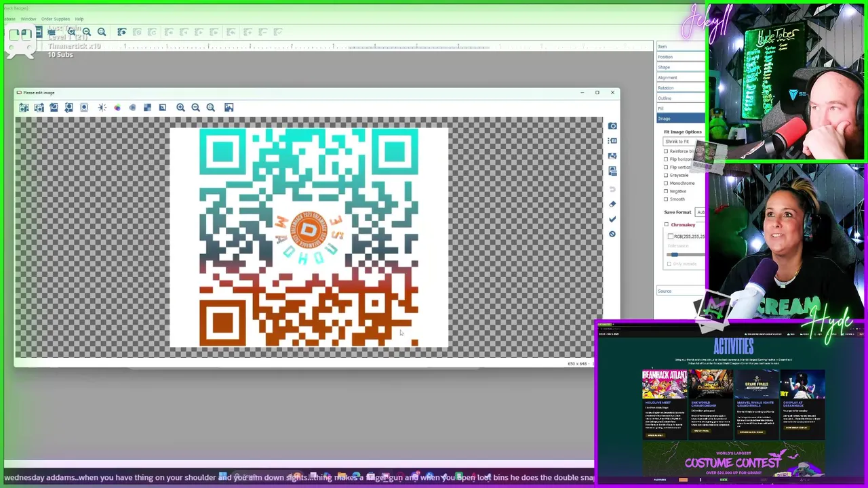Expand the Shape properties section
The width and height of the screenshot is (868, 488).
[680, 67]
